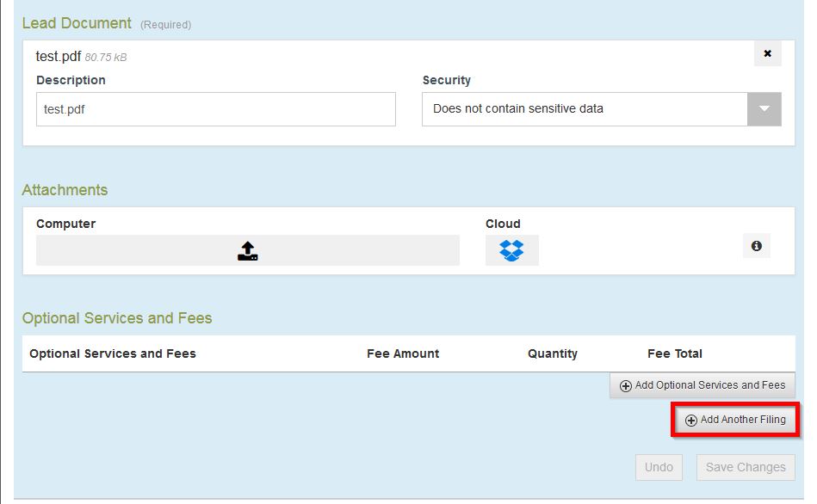Click the attachments info icon
This screenshot has width=817, height=504.
tap(756, 246)
